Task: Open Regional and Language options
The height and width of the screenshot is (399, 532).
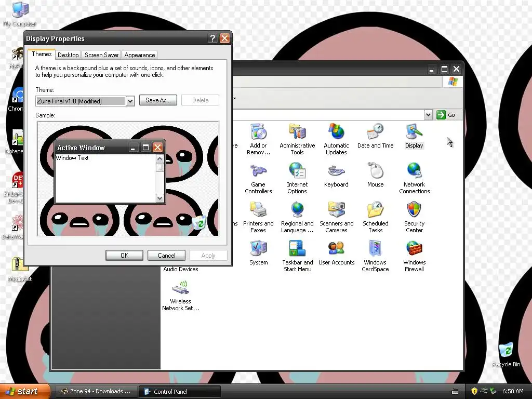Action: pyautogui.click(x=297, y=217)
